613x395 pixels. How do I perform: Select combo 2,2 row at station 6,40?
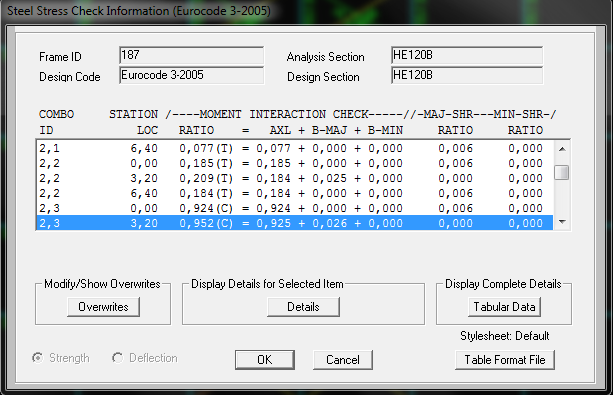click(295, 193)
